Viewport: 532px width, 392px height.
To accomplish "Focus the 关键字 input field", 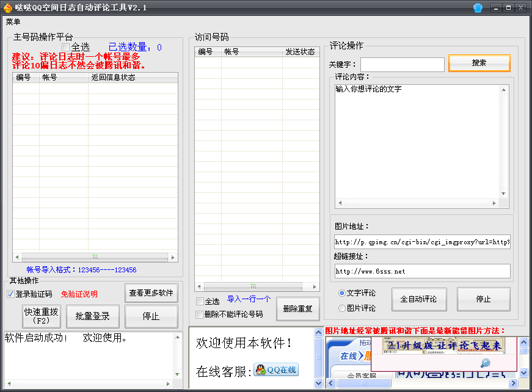I will click(x=403, y=65).
